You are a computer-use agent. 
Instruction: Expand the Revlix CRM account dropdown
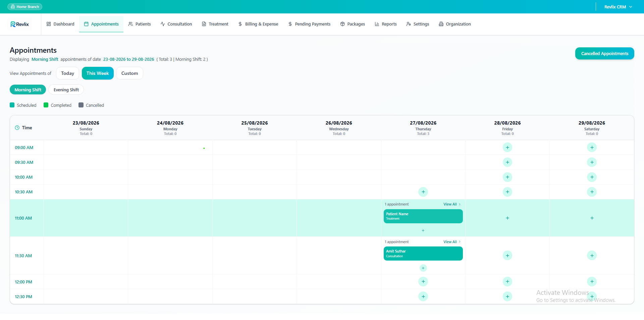click(618, 7)
